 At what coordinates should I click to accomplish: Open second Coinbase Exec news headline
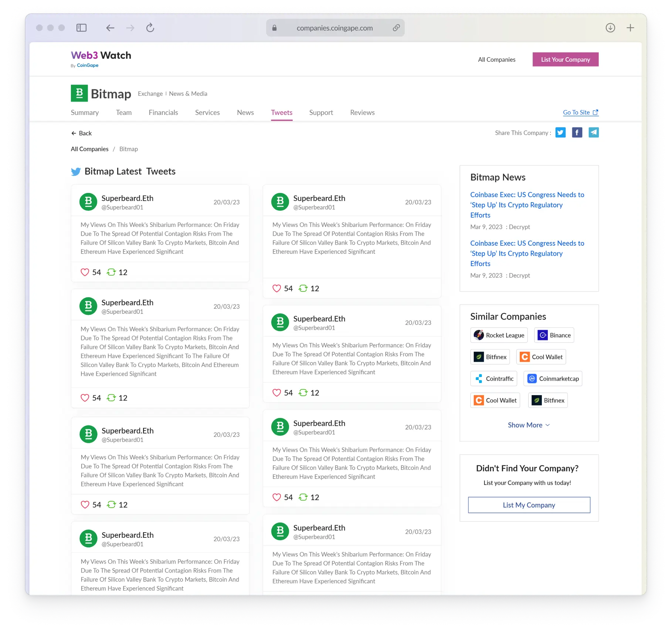click(x=527, y=254)
